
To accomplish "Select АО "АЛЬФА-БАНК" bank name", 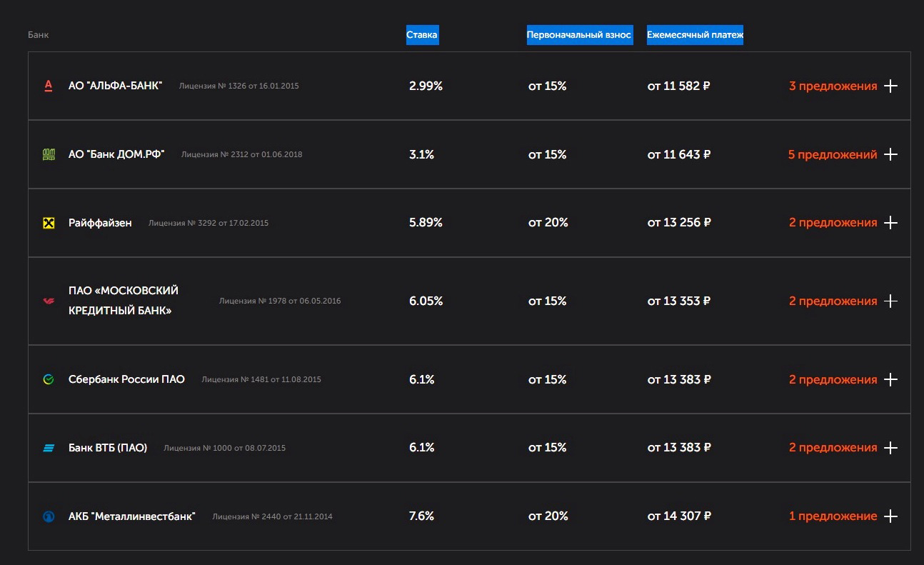I will 115,86.
